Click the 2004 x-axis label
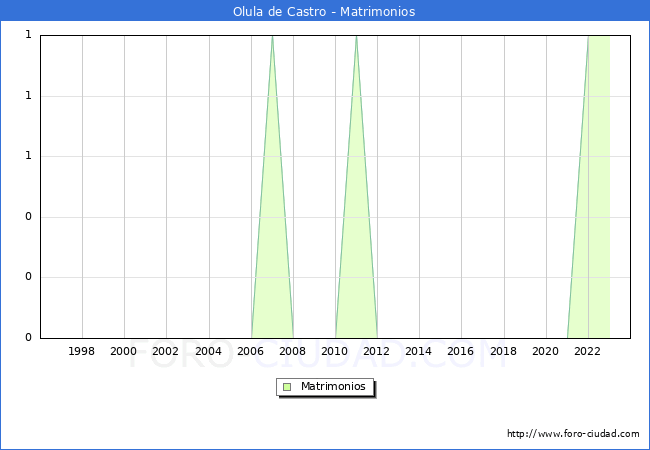The image size is (650, 450). [208, 352]
